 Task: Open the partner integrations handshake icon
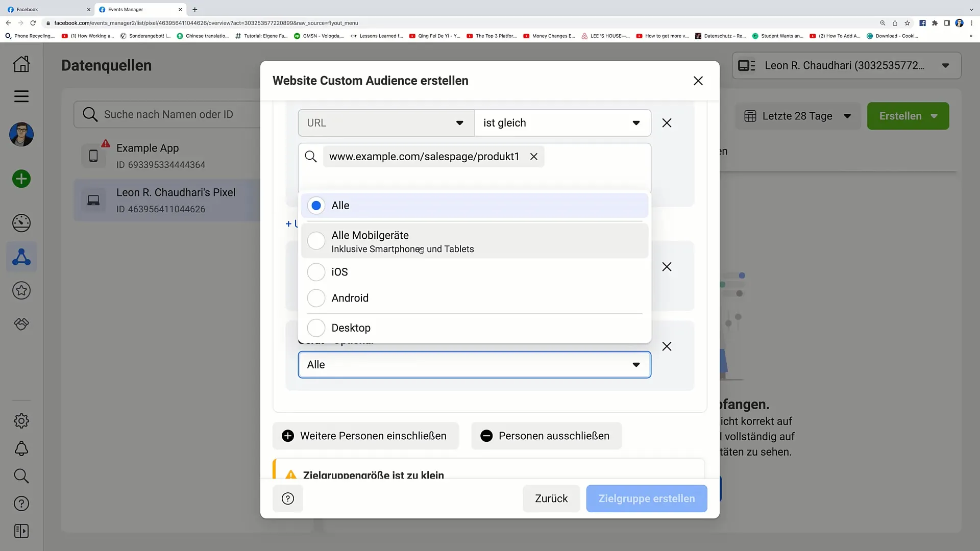(x=21, y=324)
